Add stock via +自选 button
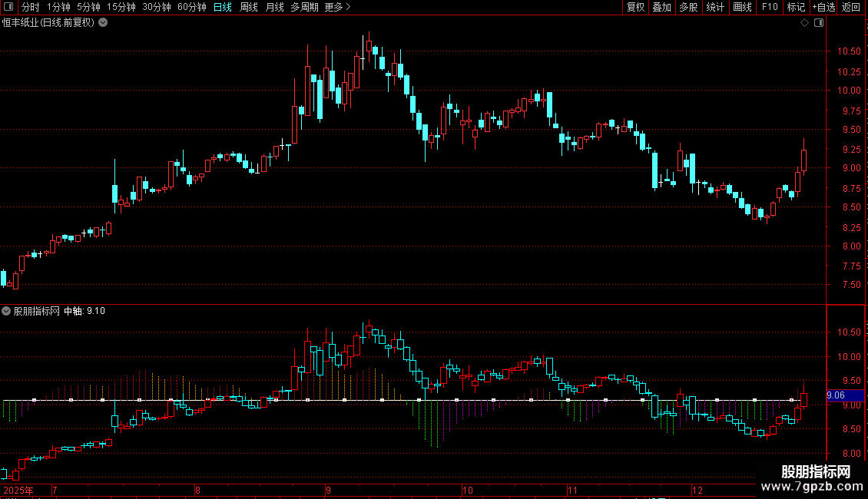 click(x=823, y=7)
